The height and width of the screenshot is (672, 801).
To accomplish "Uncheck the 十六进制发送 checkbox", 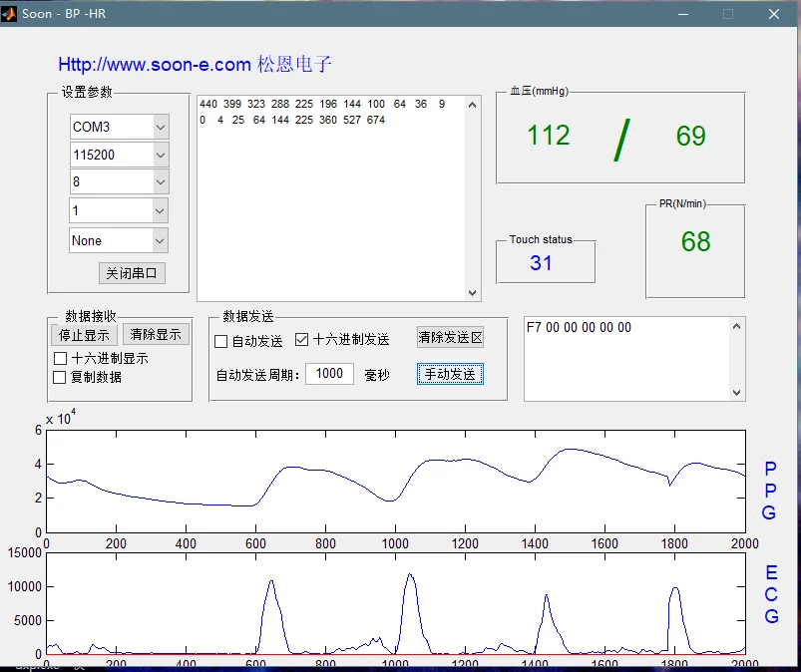I will coord(302,340).
